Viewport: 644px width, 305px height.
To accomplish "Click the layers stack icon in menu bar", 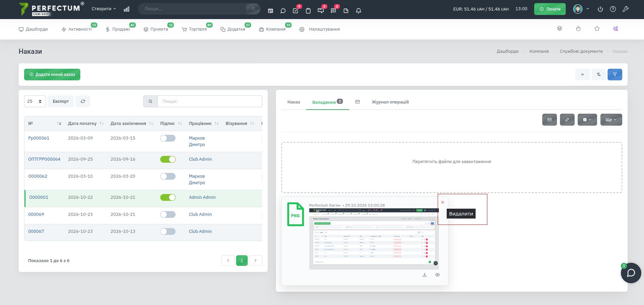I will click(560, 29).
